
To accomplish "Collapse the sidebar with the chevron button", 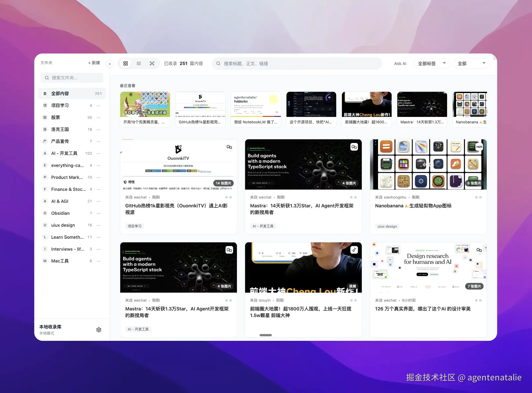I will 110,64.
